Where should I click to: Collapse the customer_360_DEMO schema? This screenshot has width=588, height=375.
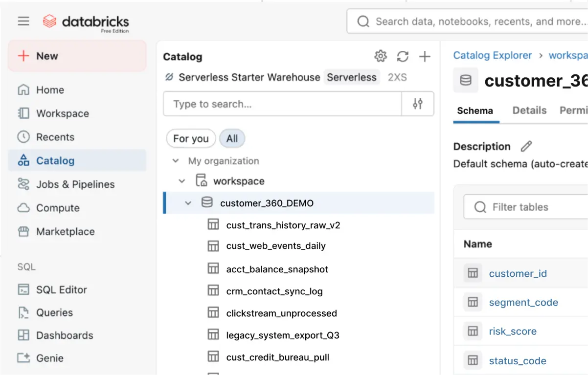pos(188,203)
